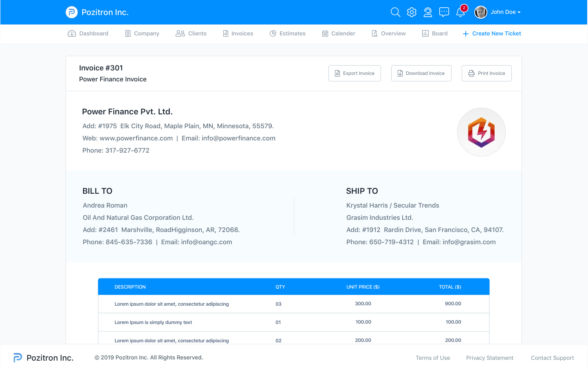Viewport: 588px width, 370px height.
Task: Open the Board menu item
Action: coord(435,33)
